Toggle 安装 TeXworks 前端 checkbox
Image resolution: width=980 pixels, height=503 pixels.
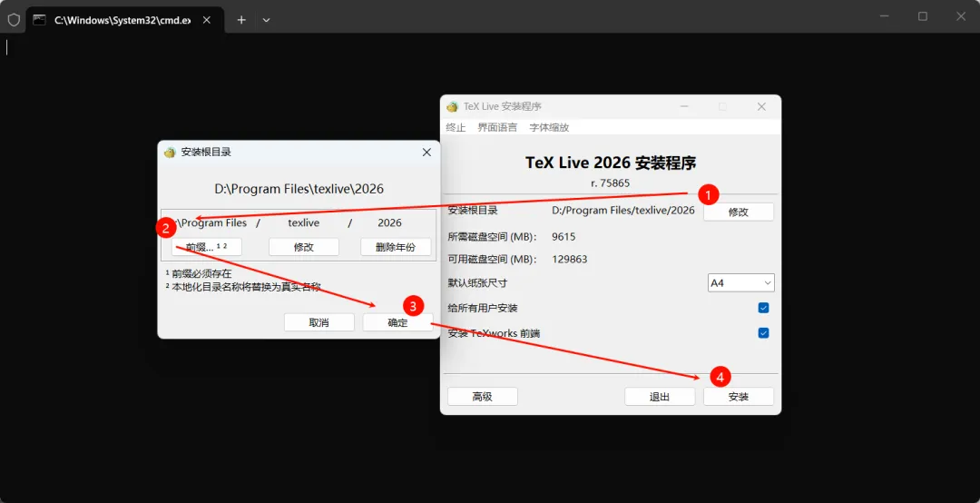763,333
